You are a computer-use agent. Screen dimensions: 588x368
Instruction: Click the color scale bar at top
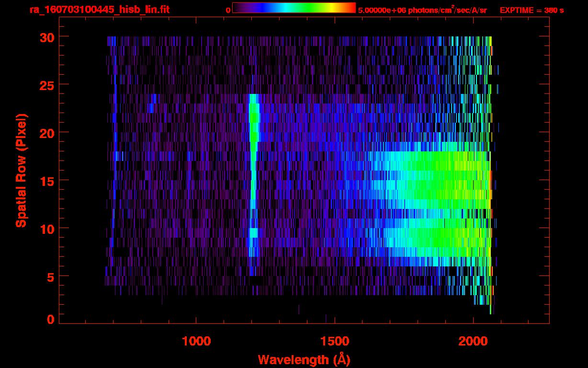coord(294,8)
